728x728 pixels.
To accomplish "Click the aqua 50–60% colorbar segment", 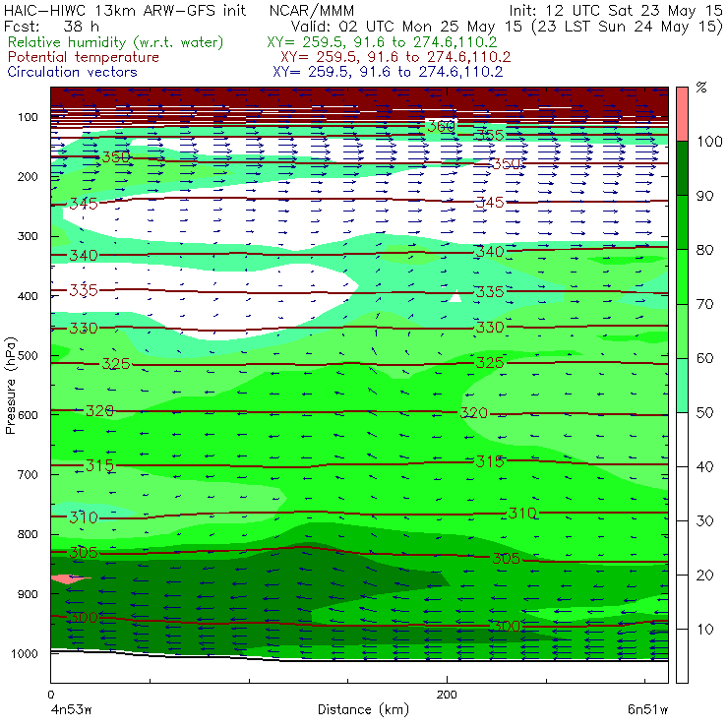I will point(682,386).
